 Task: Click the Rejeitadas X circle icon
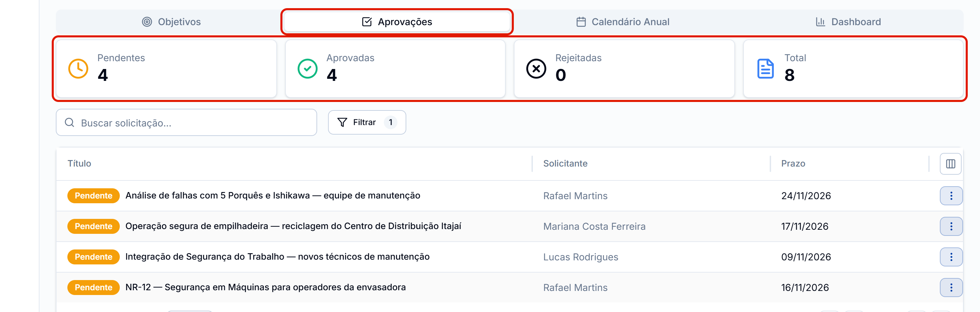point(536,69)
